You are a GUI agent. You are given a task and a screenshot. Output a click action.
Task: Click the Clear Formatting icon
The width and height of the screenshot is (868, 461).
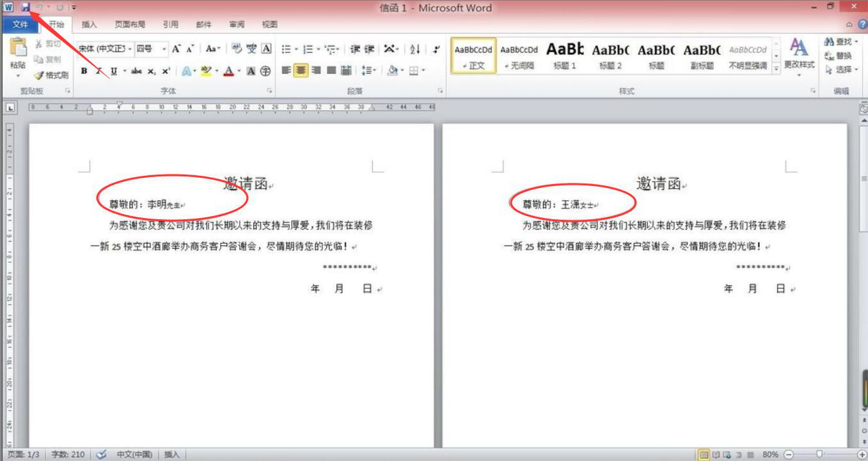point(237,49)
